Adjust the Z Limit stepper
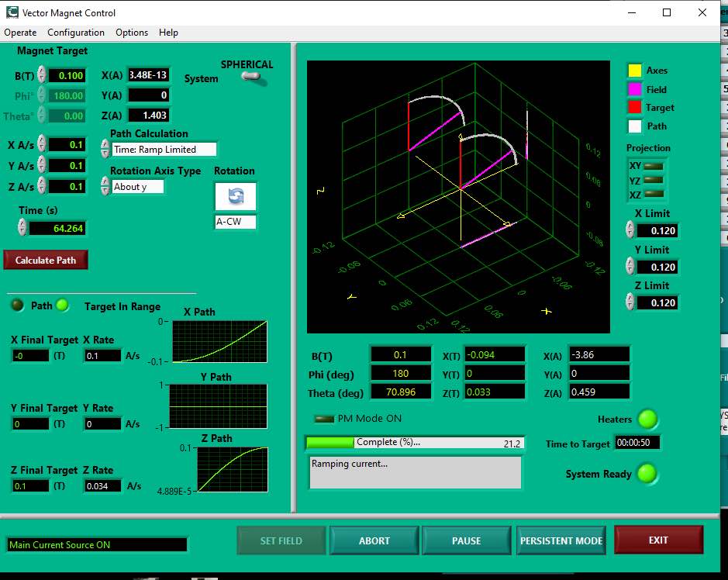 point(630,302)
